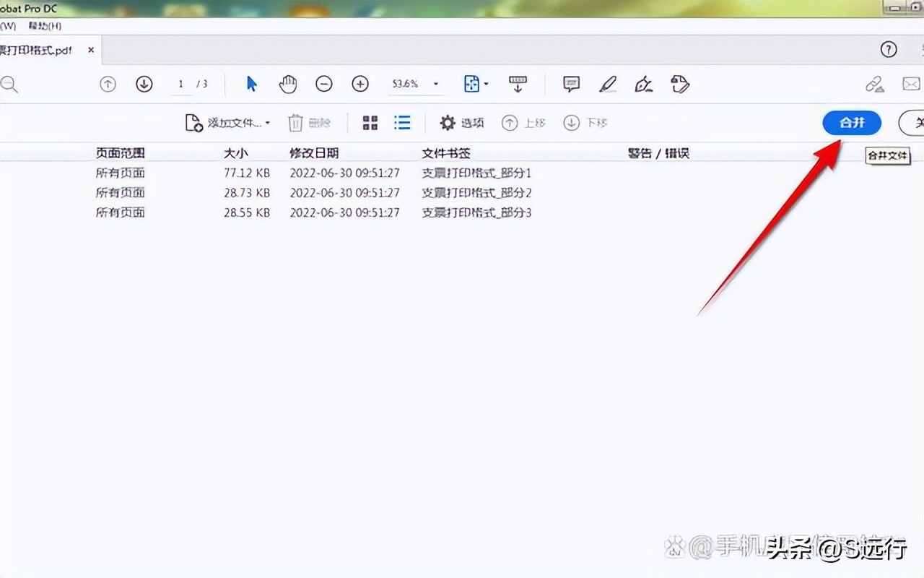This screenshot has height=578, width=924.
Task: Click the 77.12 KB size cell
Action: (x=247, y=173)
